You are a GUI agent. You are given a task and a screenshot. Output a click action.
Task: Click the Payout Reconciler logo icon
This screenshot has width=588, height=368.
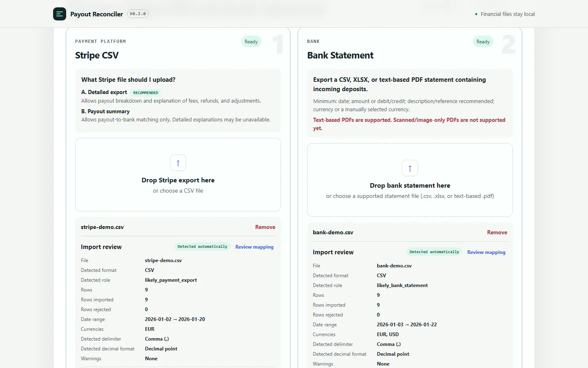pyautogui.click(x=60, y=14)
